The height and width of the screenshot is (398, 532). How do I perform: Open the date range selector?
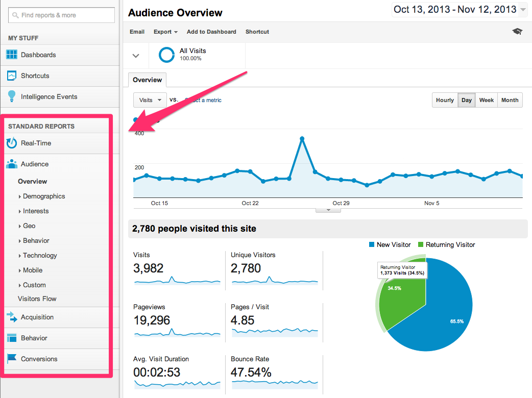click(458, 9)
